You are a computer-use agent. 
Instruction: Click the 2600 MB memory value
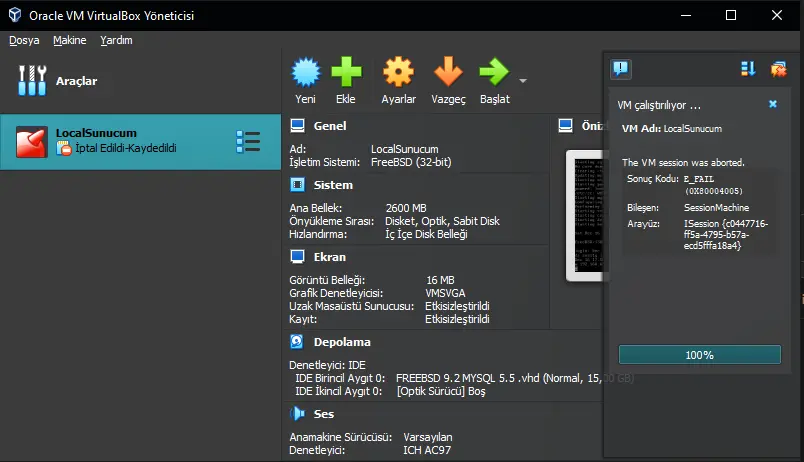tap(406, 208)
